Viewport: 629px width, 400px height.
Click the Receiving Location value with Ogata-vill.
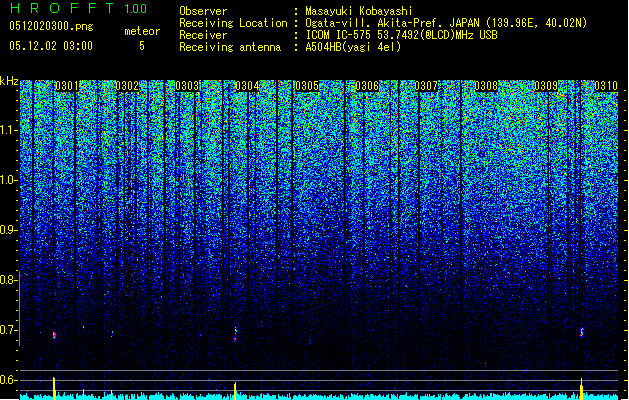pos(446,23)
